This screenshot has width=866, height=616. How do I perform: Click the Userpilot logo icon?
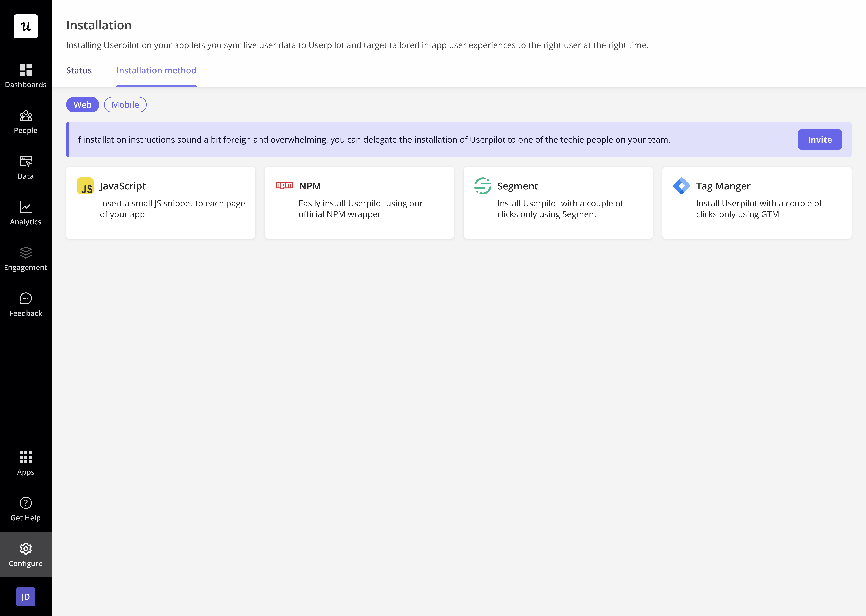pyautogui.click(x=26, y=27)
